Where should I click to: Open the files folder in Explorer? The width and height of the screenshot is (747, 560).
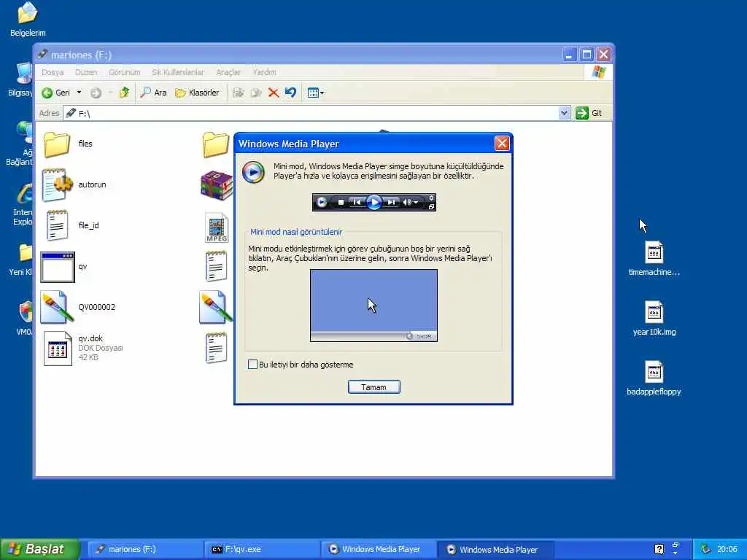tap(57, 144)
